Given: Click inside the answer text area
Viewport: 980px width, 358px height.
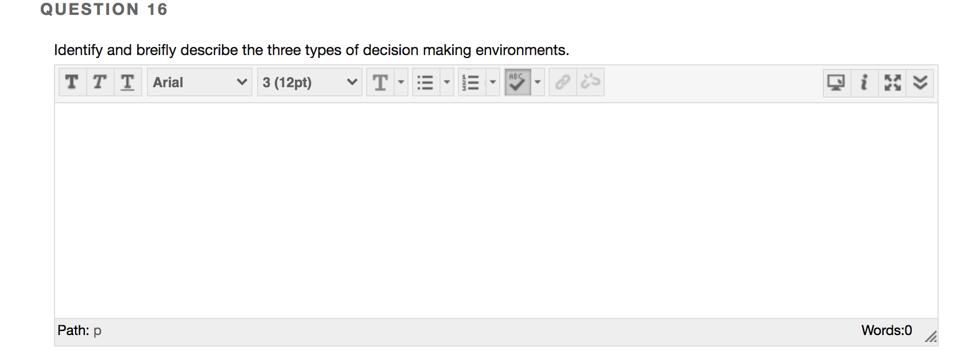Looking at the screenshot, I should click(x=496, y=211).
